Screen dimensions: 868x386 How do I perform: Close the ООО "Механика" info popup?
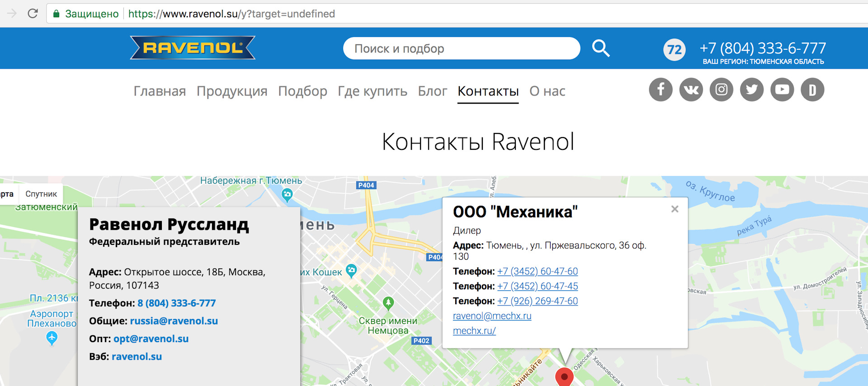(x=675, y=209)
